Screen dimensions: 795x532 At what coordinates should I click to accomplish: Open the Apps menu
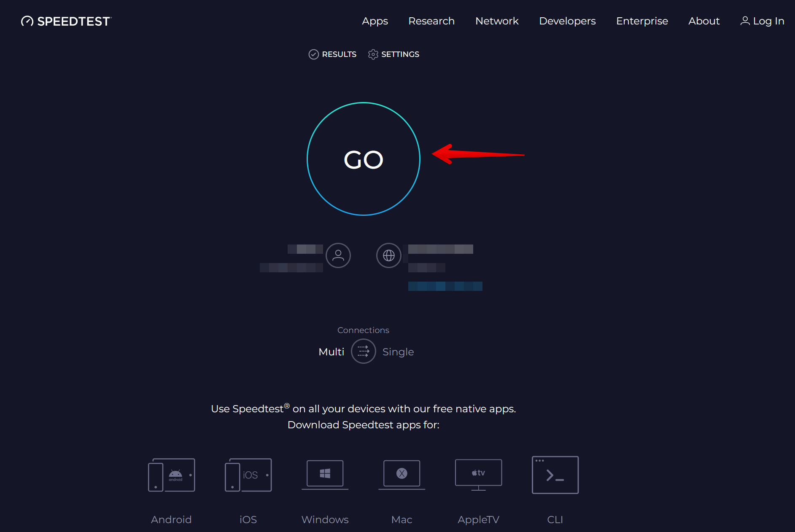tap(375, 21)
